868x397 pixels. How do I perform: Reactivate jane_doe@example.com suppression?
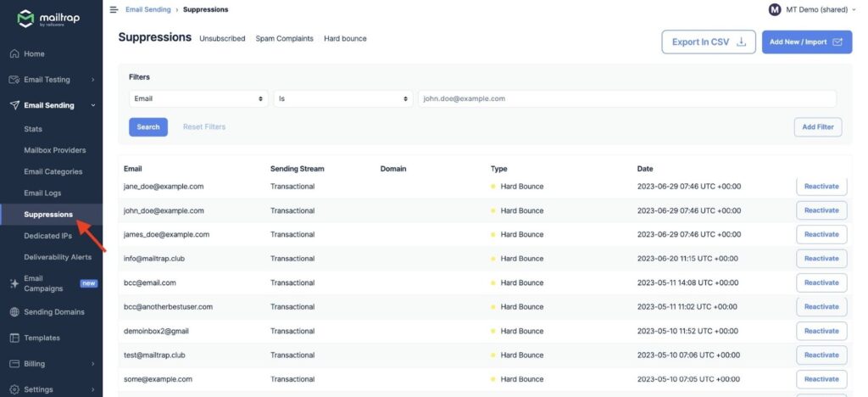[821, 187]
